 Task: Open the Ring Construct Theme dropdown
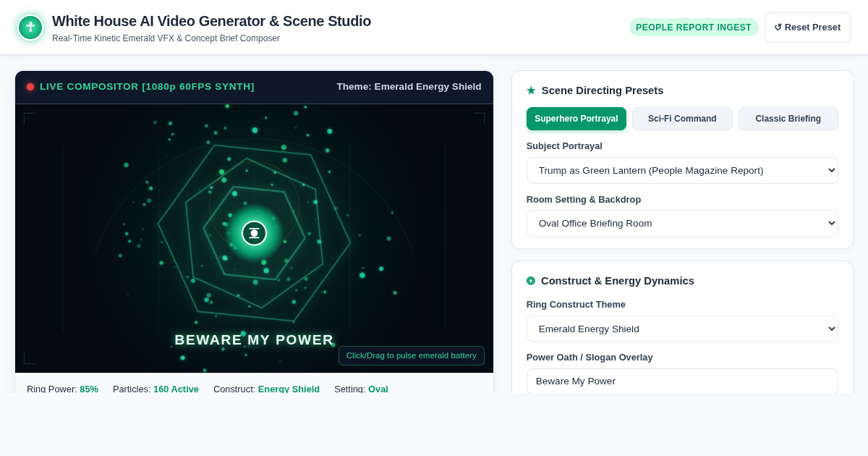tap(682, 329)
